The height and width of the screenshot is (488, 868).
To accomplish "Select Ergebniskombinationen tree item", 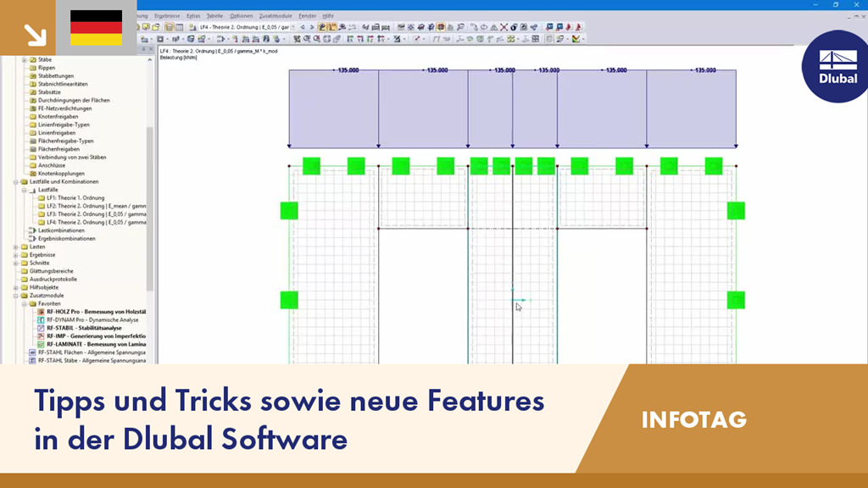I will coord(66,238).
